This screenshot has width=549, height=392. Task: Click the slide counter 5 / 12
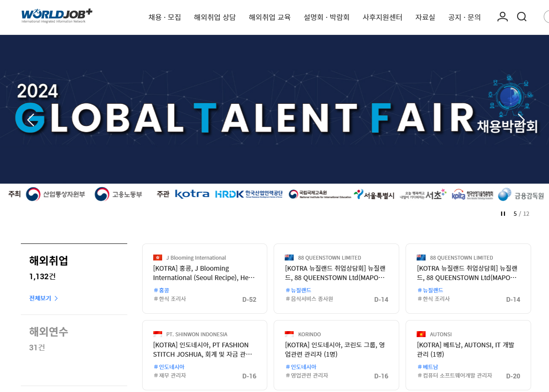click(521, 214)
